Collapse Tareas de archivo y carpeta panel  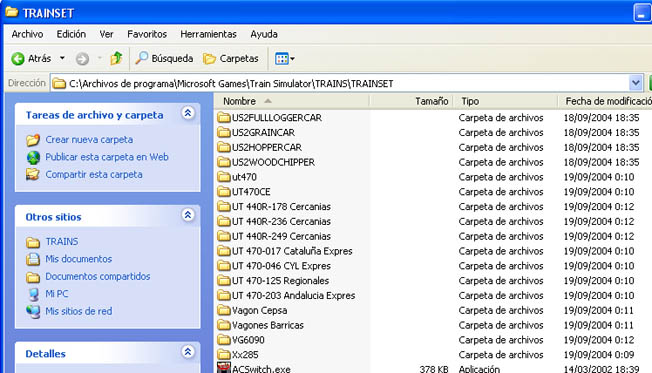pos(188,113)
